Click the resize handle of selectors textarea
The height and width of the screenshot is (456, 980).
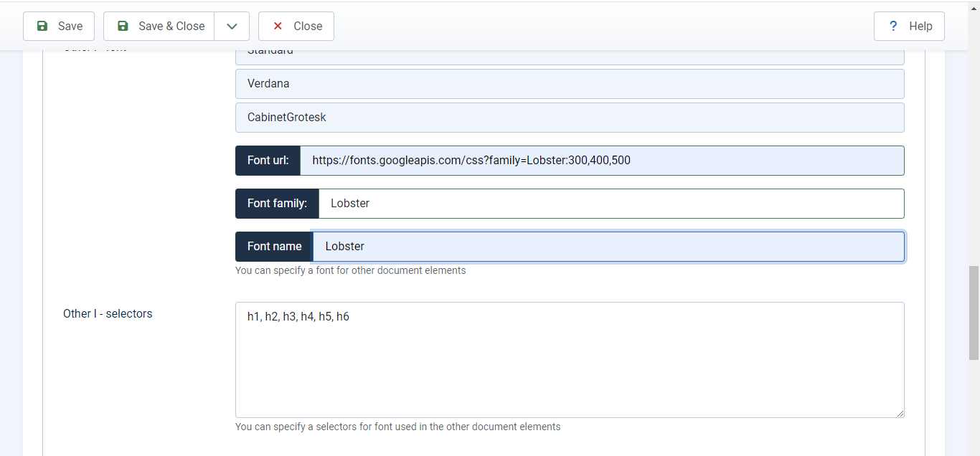[x=900, y=413]
